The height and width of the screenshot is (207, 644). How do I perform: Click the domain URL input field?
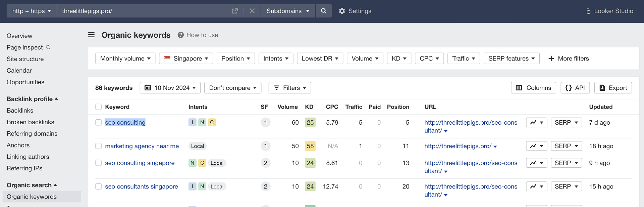pyautogui.click(x=144, y=11)
